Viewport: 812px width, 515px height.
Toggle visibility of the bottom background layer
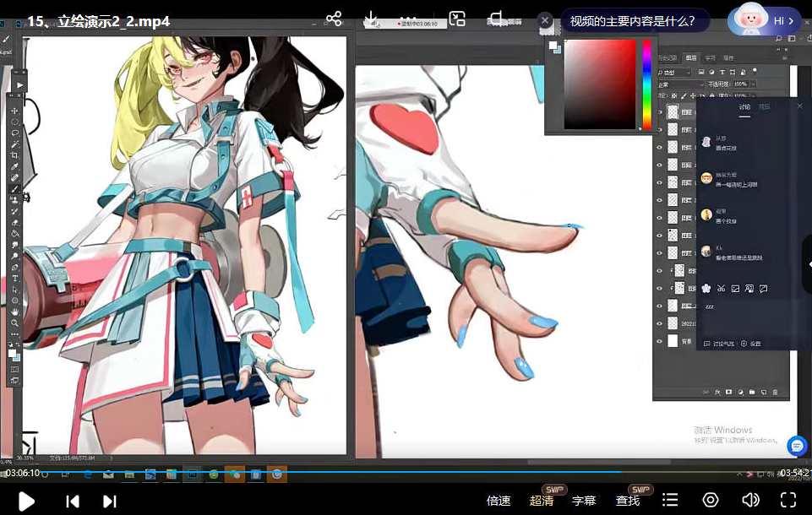tap(660, 342)
